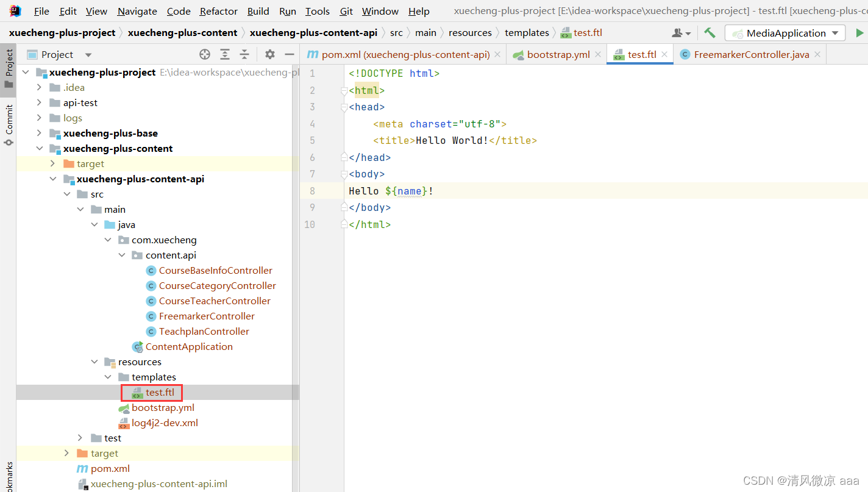Click xuecheng-plus-content breadcrumb
The height and width of the screenshot is (492, 868).
[182, 33]
